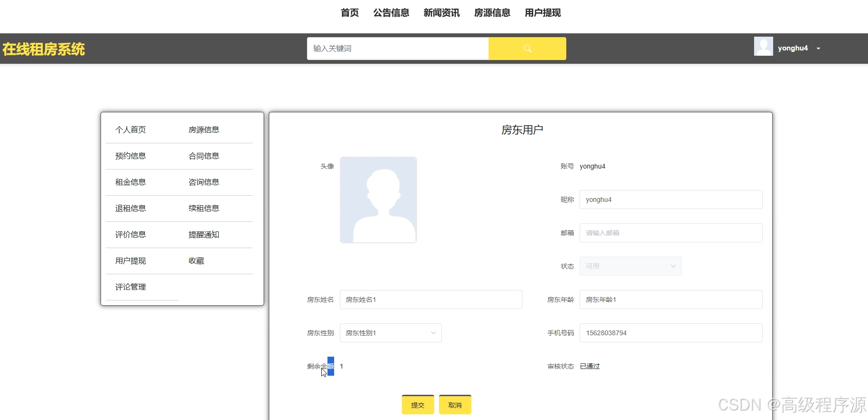The image size is (868, 420).
Task: Select 退租信息 in the sidebar
Action: click(x=131, y=209)
